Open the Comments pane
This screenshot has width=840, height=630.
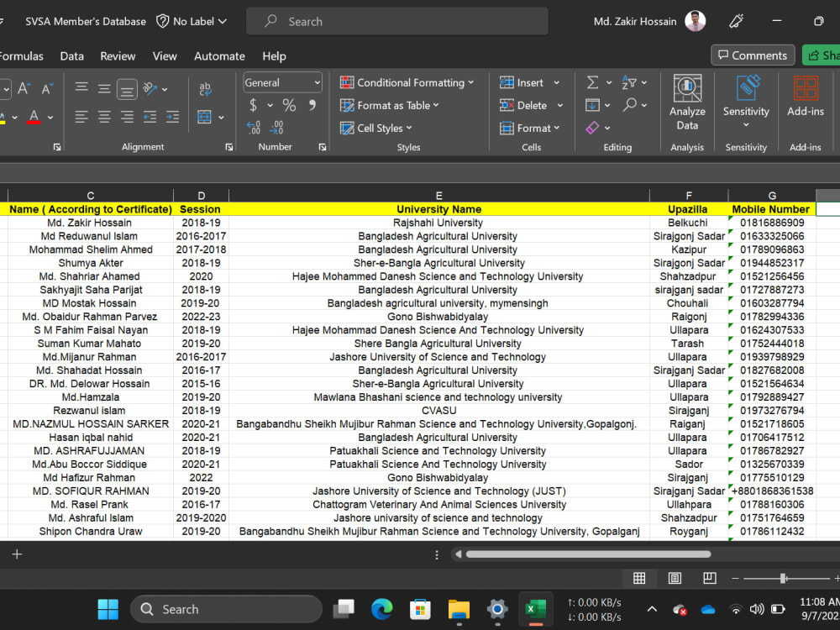(753, 55)
